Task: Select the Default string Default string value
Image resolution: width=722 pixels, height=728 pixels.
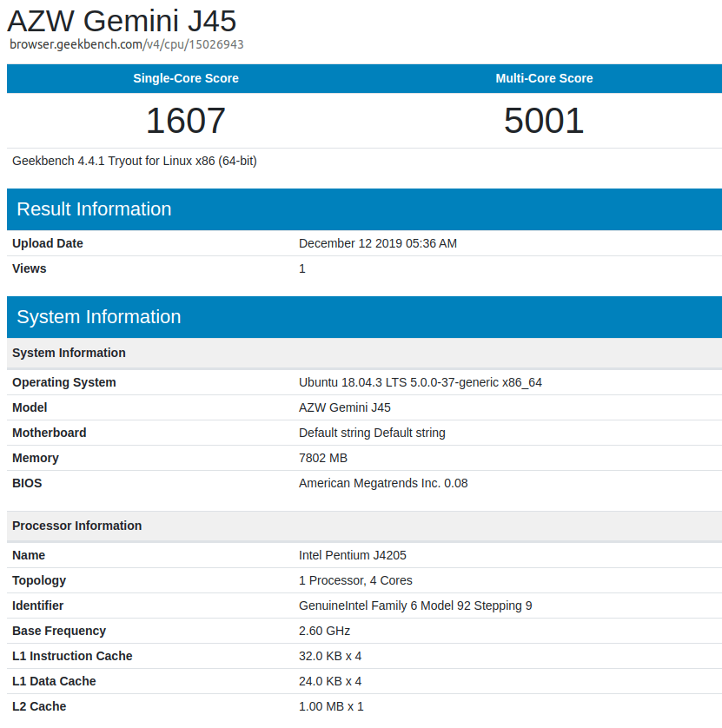Action: (372, 433)
